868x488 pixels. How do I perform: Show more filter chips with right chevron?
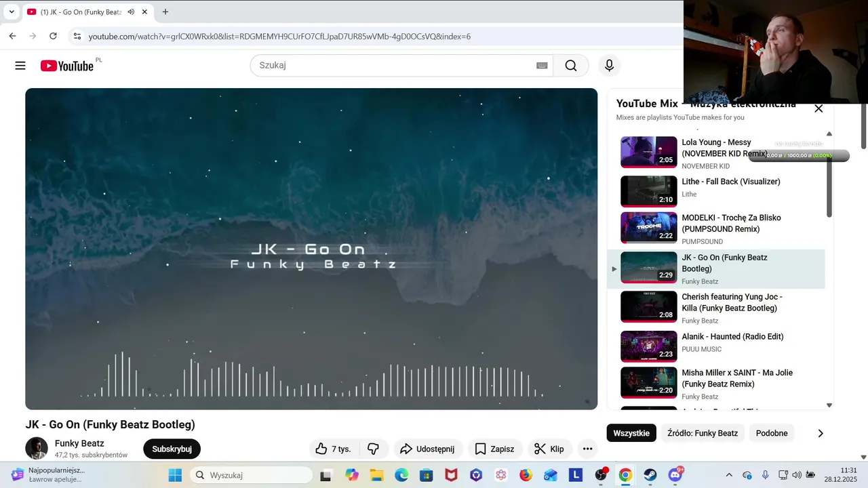[821, 433]
